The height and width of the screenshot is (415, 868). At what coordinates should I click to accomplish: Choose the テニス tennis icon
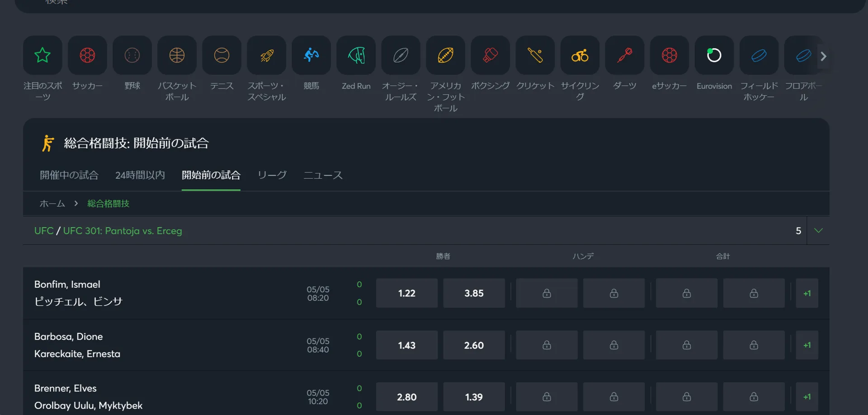(x=222, y=55)
